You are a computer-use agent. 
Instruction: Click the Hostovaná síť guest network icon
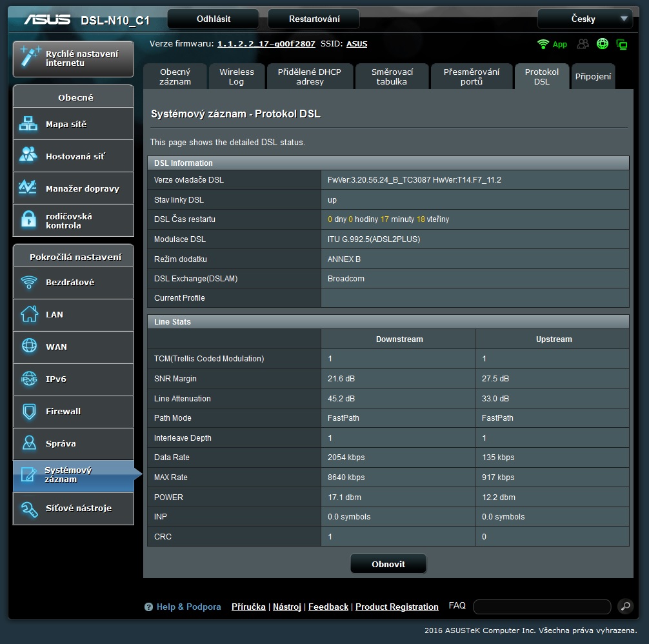[x=29, y=156]
